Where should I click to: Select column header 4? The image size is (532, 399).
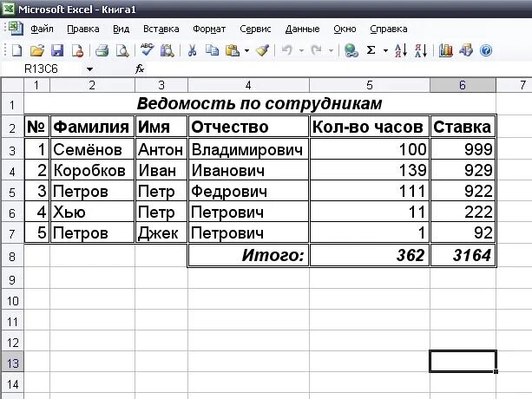click(248, 85)
